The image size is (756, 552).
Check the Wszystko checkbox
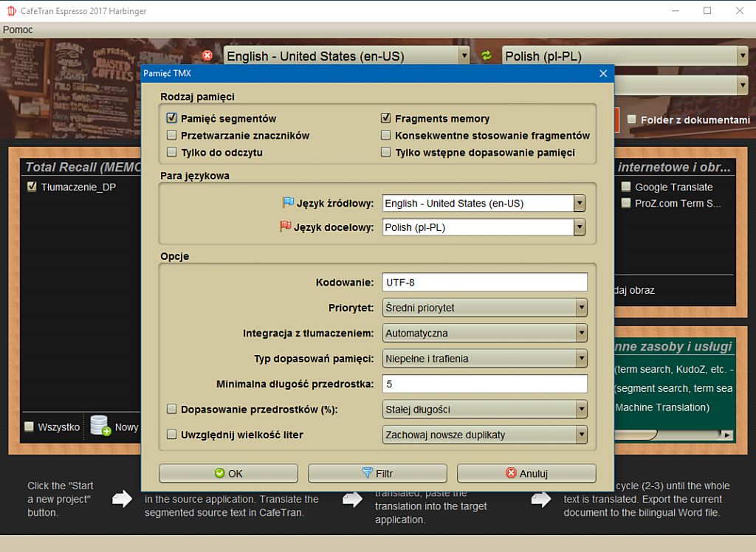[29, 426]
